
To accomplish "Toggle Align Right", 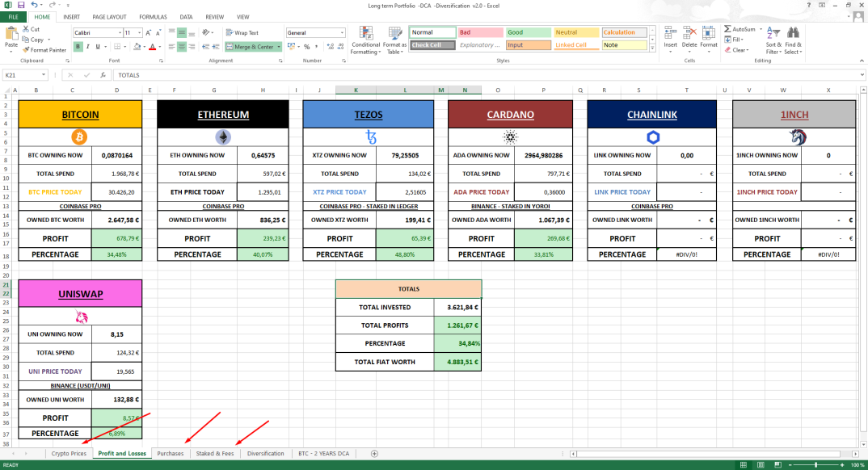I will point(192,47).
